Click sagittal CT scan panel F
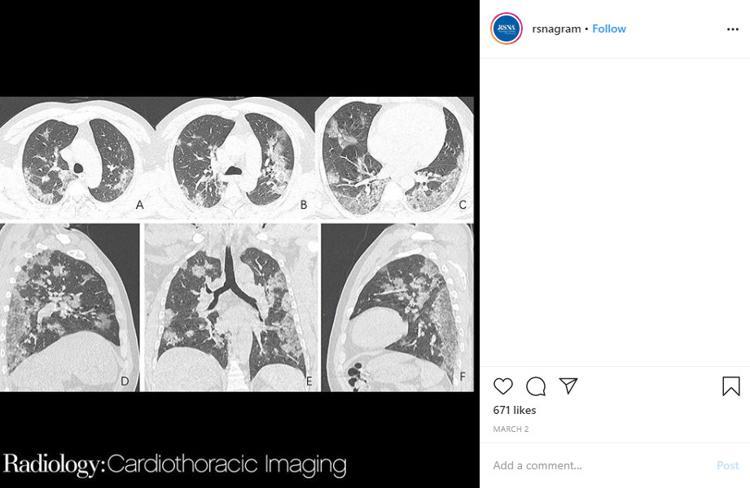This screenshot has height=488, width=750. [397, 308]
